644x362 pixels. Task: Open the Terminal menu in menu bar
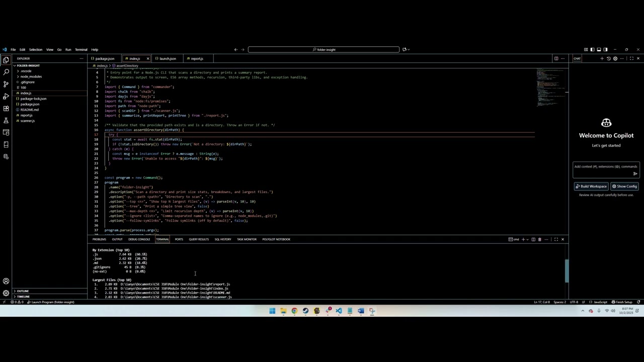pos(81,49)
